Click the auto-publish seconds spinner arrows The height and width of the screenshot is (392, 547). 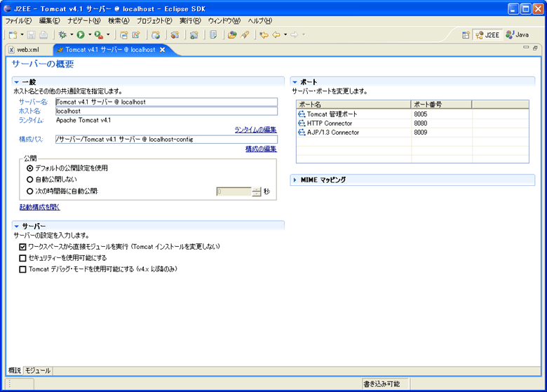[257, 191]
